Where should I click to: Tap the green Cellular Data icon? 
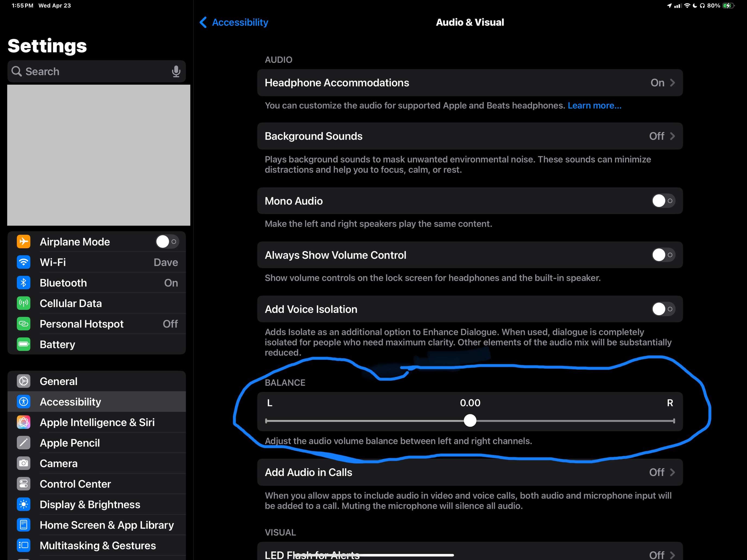(x=24, y=303)
